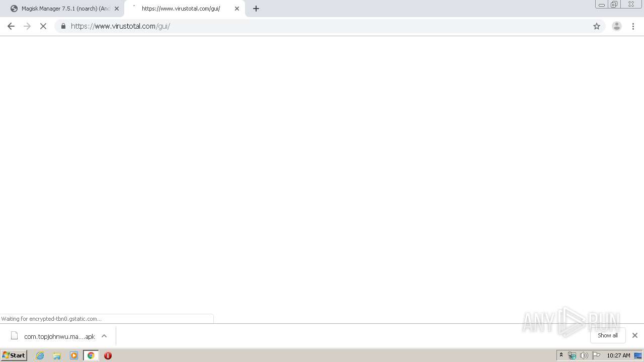Stop loading the VirusTotal page
Viewport: 644px width, 362px height.
coord(43,26)
